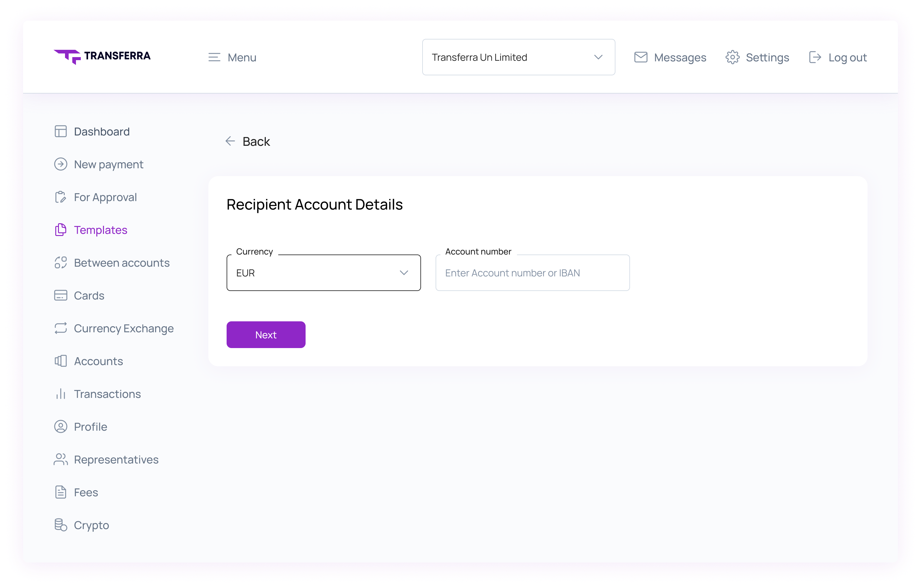
Task: Go to Dashboard in sidebar
Action: click(x=92, y=132)
